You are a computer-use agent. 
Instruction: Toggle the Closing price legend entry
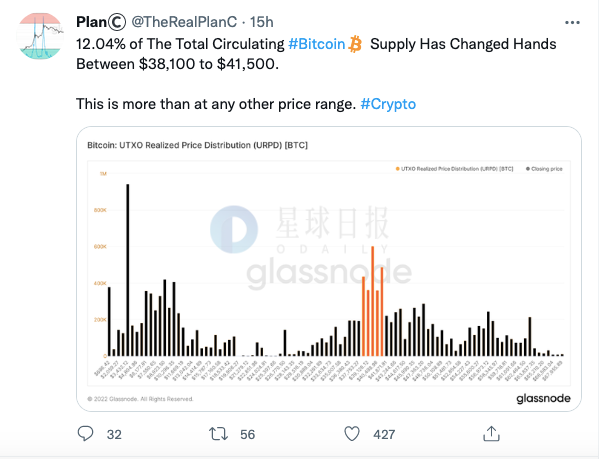coord(544,169)
